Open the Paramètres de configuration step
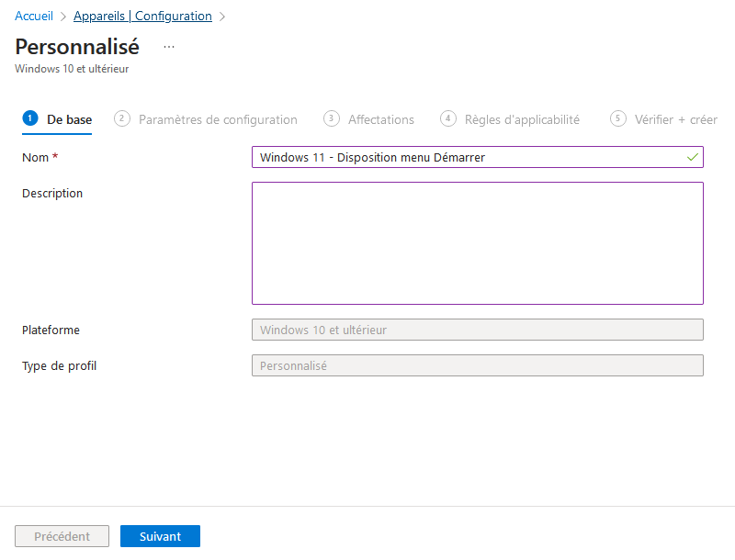Screen dimensions: 735x560 point(218,118)
